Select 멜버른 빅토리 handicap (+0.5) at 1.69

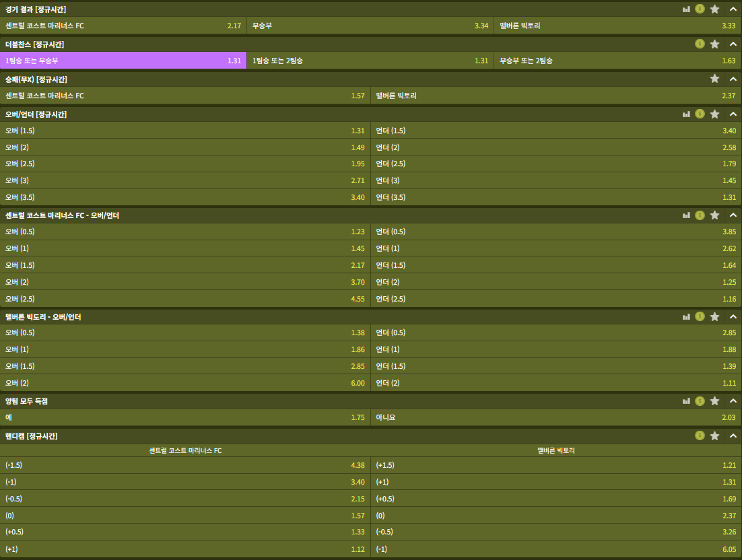point(556,499)
